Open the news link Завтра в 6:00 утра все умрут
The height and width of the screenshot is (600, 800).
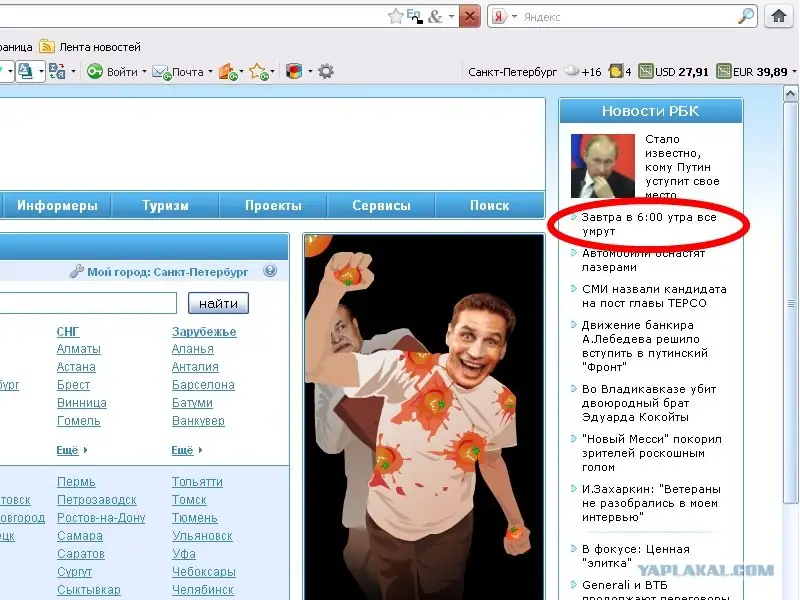pyautogui.click(x=649, y=224)
